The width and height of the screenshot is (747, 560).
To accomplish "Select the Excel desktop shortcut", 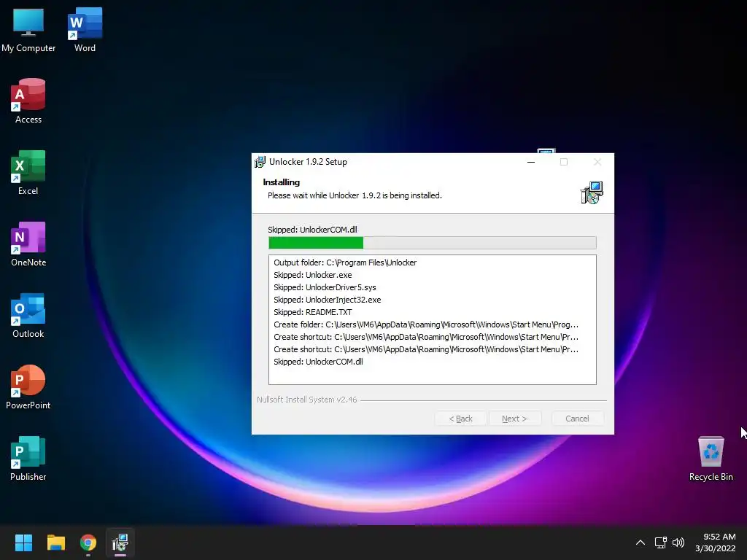I will [28, 172].
